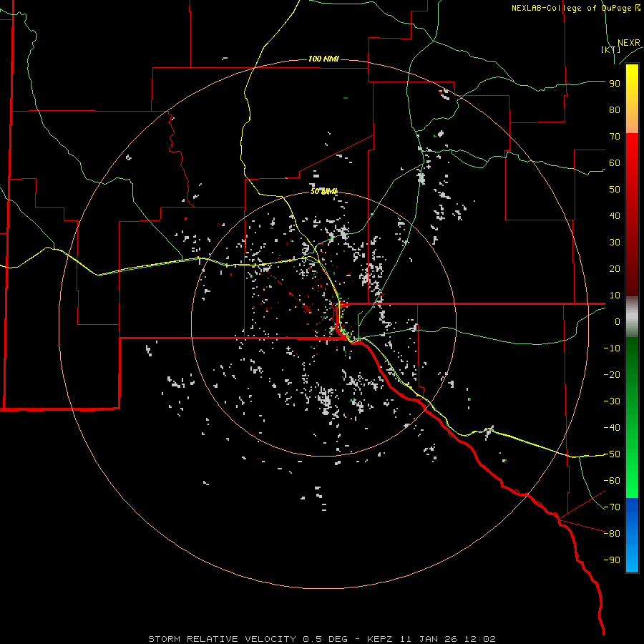Click the [KT] units label
The image size is (644, 644).
click(x=611, y=49)
